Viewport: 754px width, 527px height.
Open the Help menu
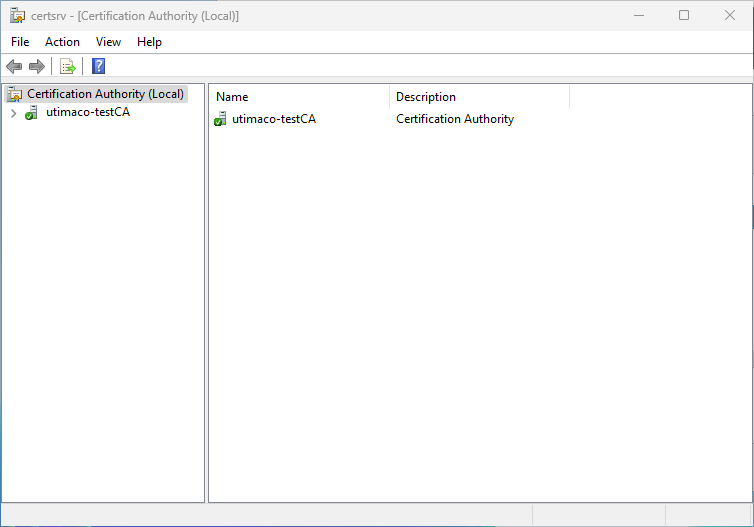coord(149,42)
